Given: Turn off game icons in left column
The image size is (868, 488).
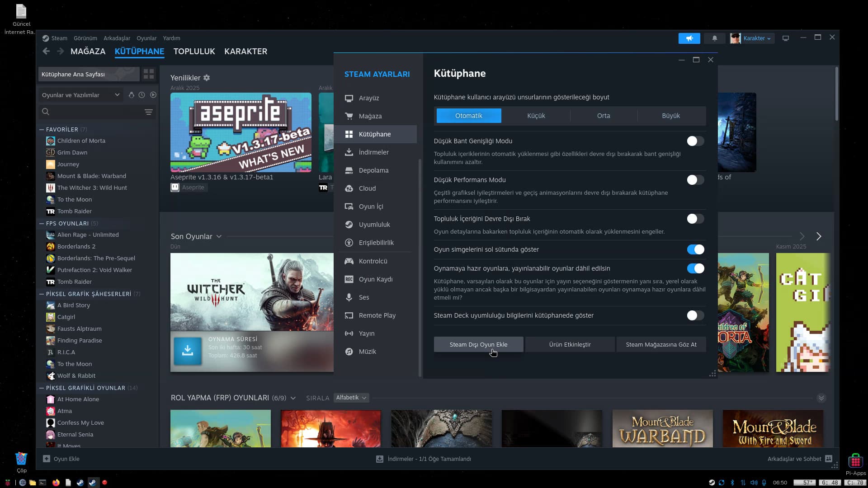Looking at the screenshot, I should click(x=695, y=249).
